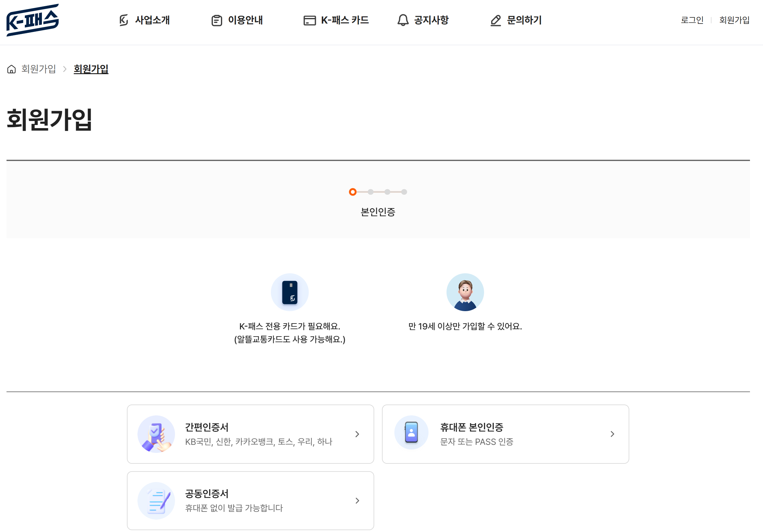763x532 pixels.
Task: Open the 이용안내 menu
Action: point(245,20)
